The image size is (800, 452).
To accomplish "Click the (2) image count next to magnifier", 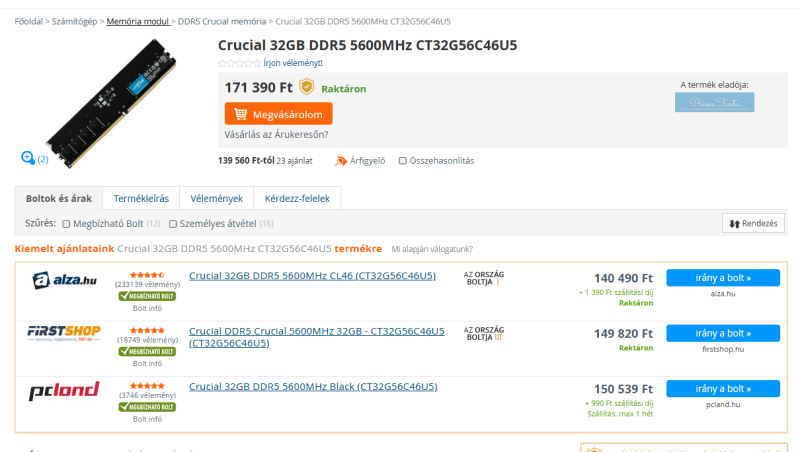I will [x=43, y=159].
